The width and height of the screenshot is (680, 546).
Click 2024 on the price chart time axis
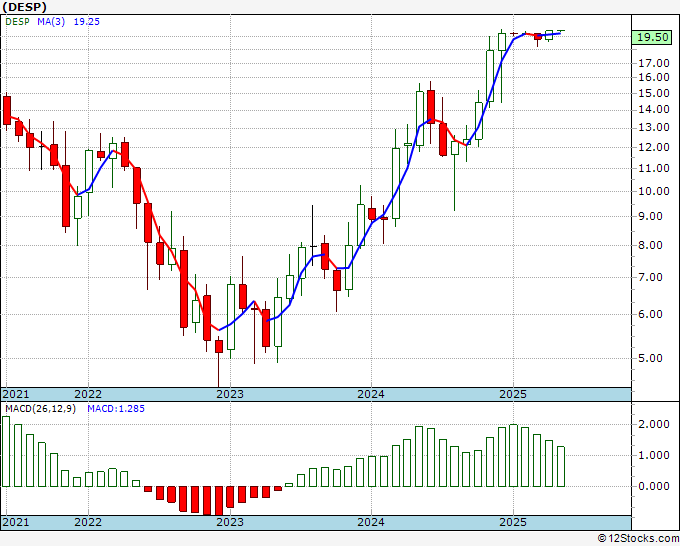(371, 394)
